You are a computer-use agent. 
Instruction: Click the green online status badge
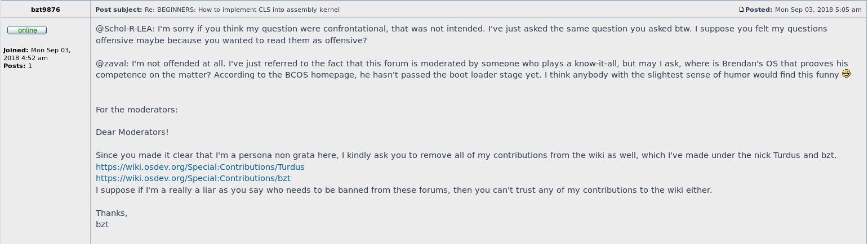[27, 30]
